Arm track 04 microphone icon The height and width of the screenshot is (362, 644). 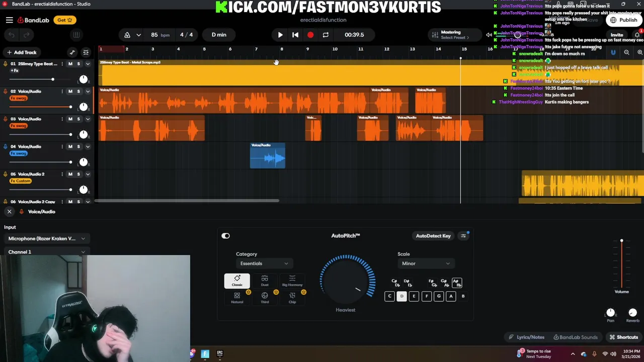pos(6,147)
